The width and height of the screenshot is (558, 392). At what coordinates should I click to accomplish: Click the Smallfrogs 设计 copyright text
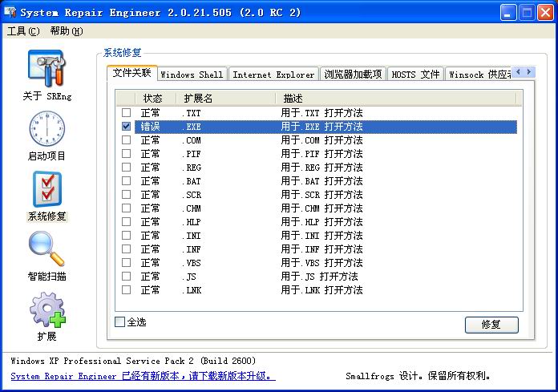click(x=418, y=376)
